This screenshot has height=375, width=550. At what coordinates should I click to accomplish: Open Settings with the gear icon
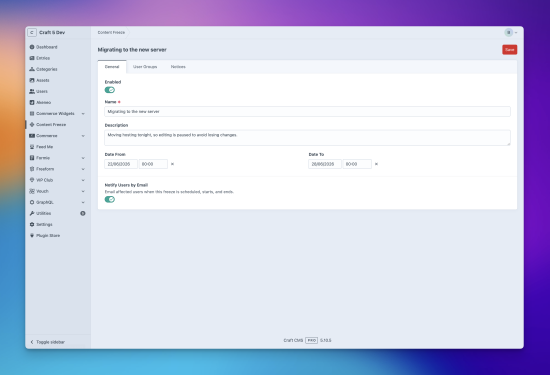(x=41, y=225)
